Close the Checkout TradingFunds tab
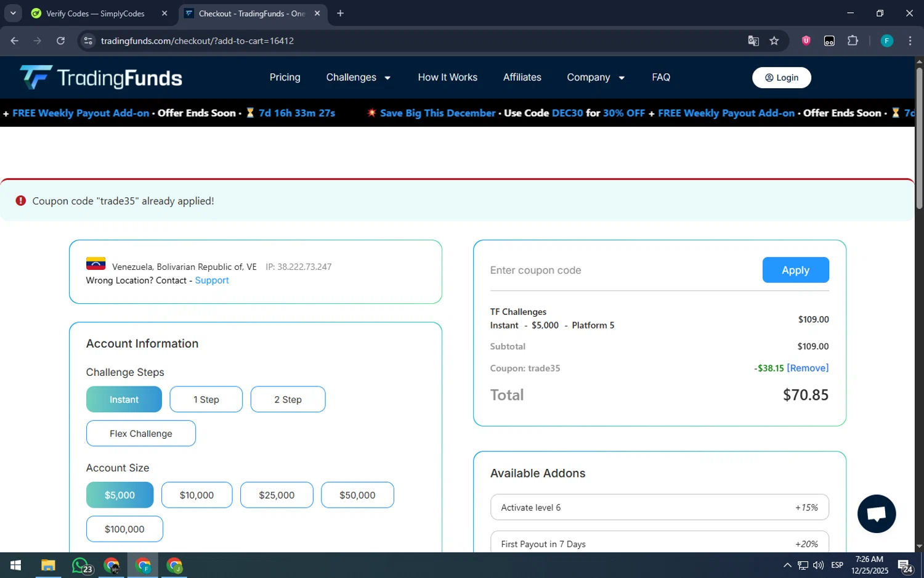The width and height of the screenshot is (924, 578). click(317, 13)
